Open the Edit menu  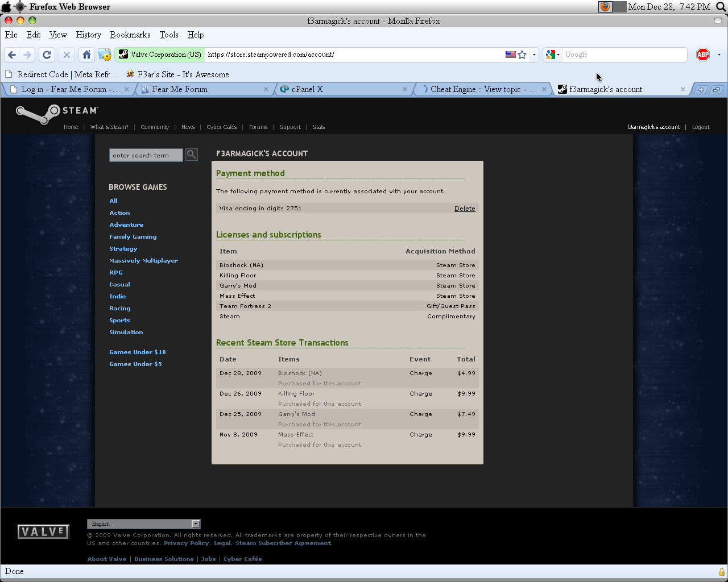[x=34, y=35]
